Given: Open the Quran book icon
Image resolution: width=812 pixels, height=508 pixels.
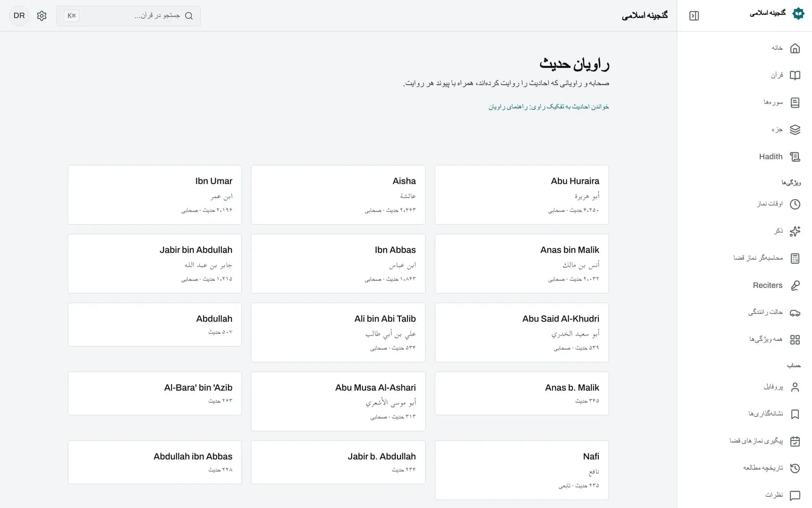Looking at the screenshot, I should coord(795,75).
